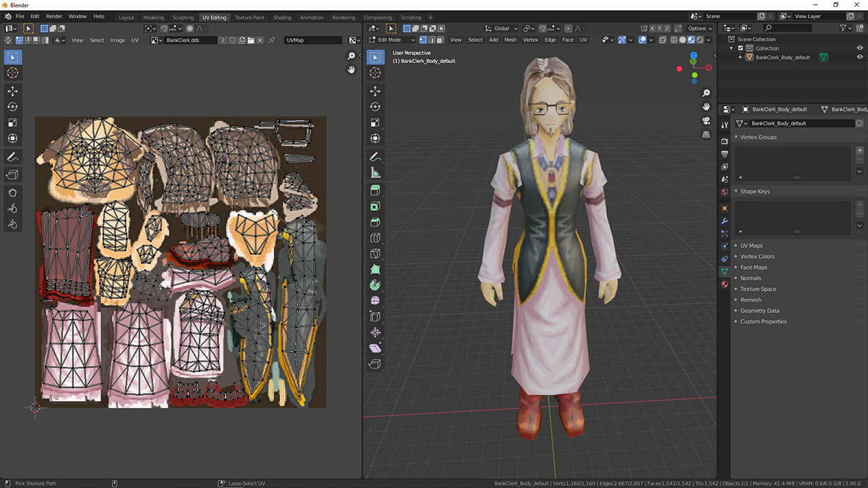The height and width of the screenshot is (488, 868).
Task: Open the Options button in viewport header
Action: tap(699, 28)
